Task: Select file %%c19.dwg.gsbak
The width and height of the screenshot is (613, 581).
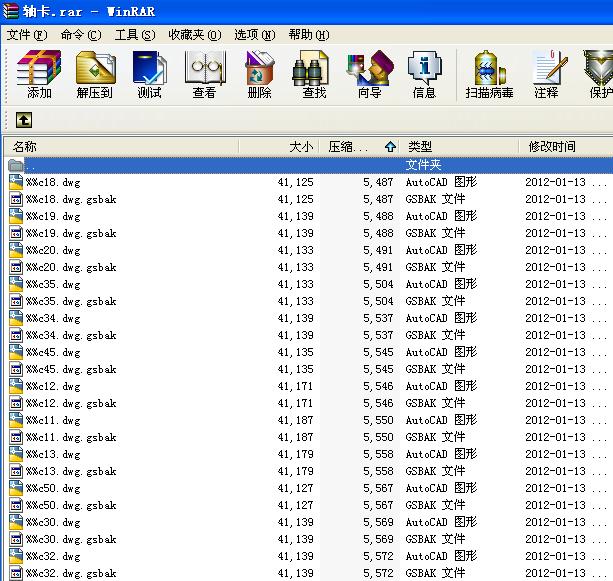Action: pyautogui.click(x=71, y=233)
